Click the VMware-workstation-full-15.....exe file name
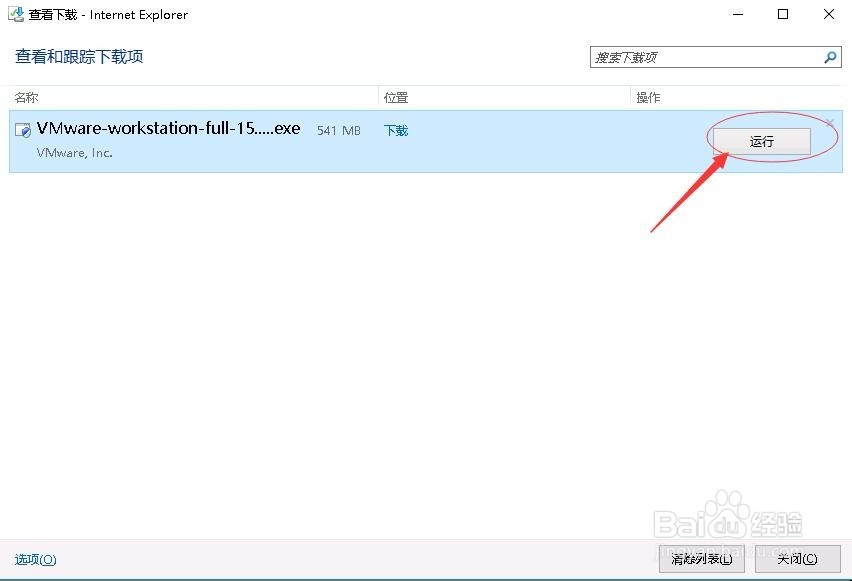The image size is (852, 581). [x=167, y=128]
